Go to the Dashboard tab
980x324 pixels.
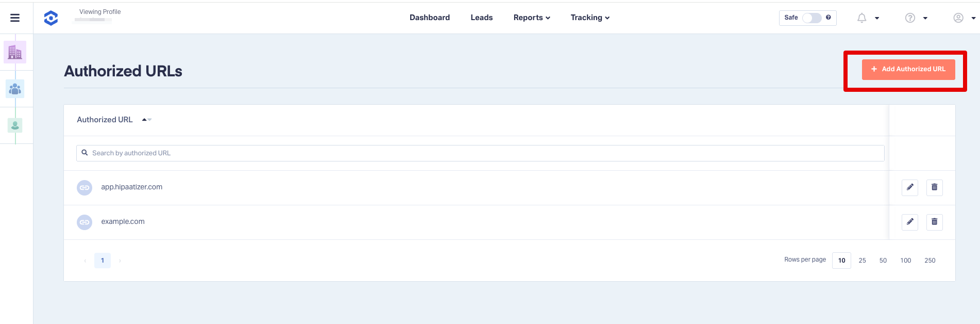(x=429, y=18)
